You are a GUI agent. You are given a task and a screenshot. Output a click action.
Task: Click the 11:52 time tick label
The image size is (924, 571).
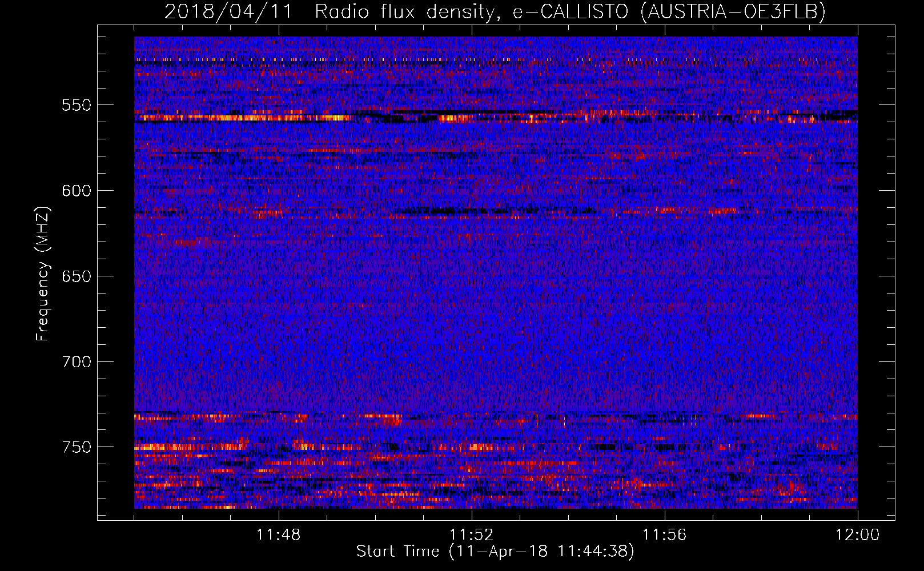click(x=472, y=535)
